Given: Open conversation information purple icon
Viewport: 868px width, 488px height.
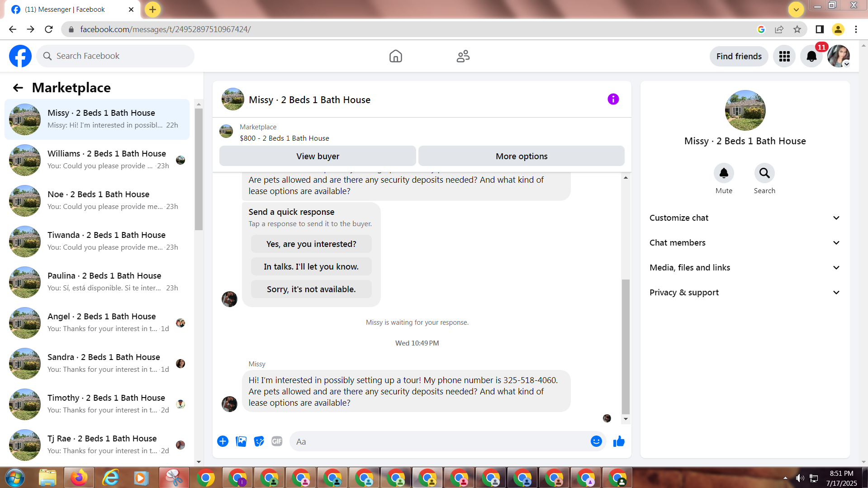Looking at the screenshot, I should point(613,99).
